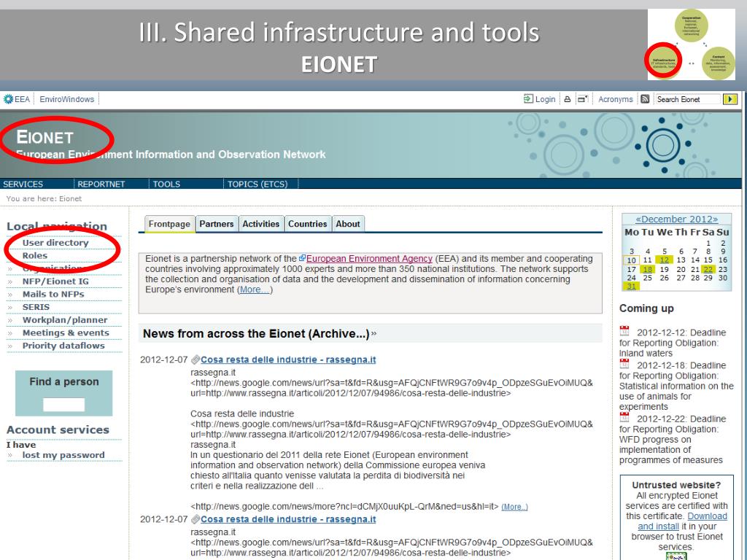Click 'Untrusted website?' heading
This screenshot has width=747, height=560.
676,485
